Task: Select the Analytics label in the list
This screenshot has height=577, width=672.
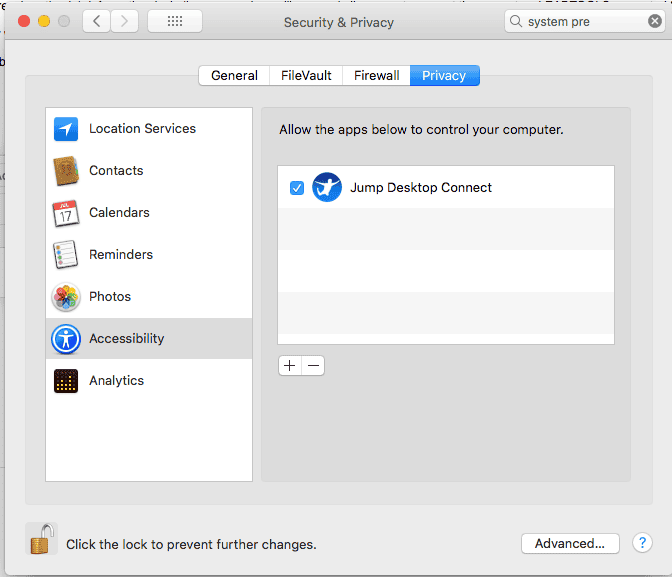Action: (116, 381)
